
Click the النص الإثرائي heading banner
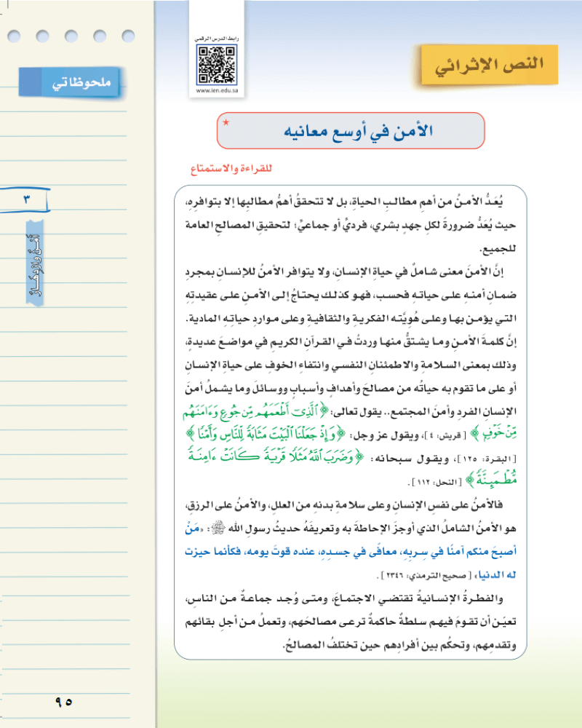pyautogui.click(x=489, y=65)
